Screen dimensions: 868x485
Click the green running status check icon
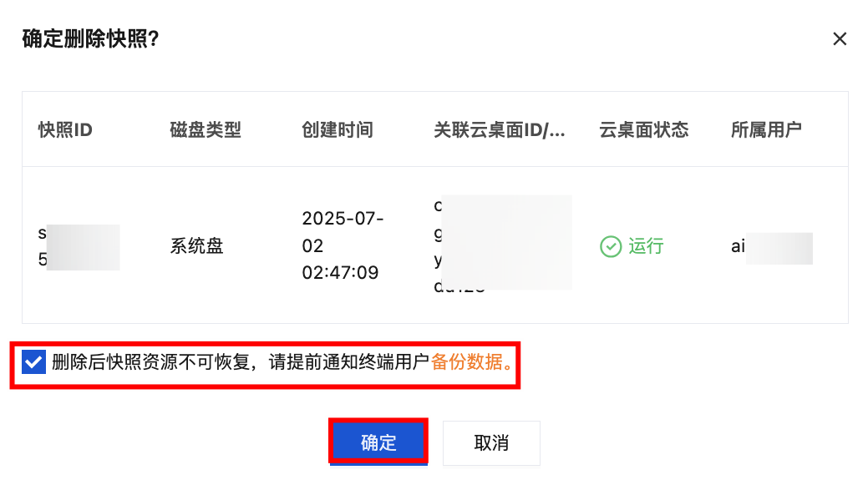pyautogui.click(x=612, y=246)
